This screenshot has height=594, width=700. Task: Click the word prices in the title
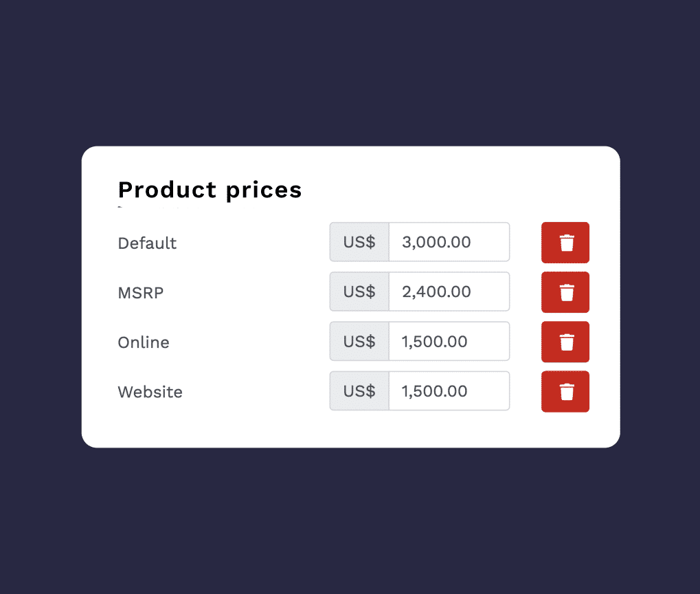pyautogui.click(x=264, y=191)
